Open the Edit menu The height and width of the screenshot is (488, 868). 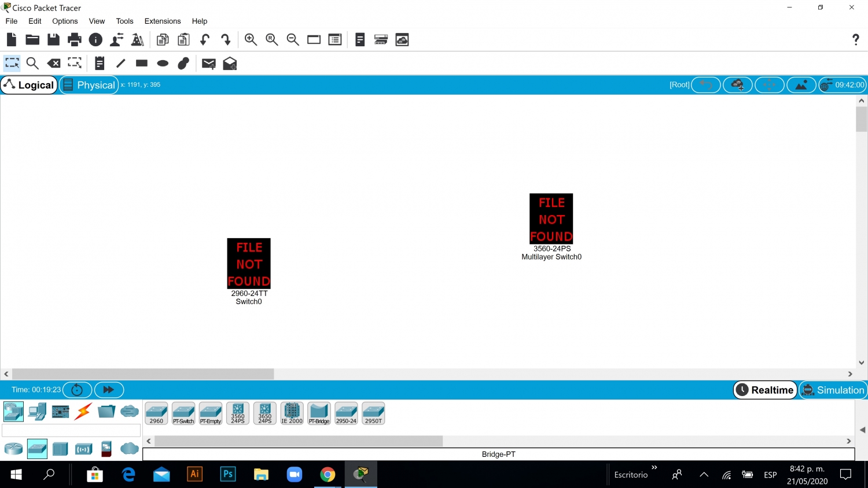coord(35,21)
